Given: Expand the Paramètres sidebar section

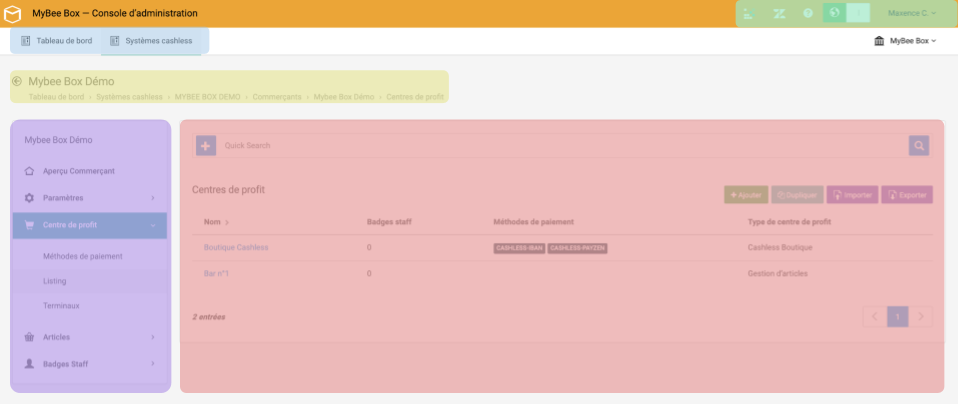Looking at the screenshot, I should tap(89, 198).
